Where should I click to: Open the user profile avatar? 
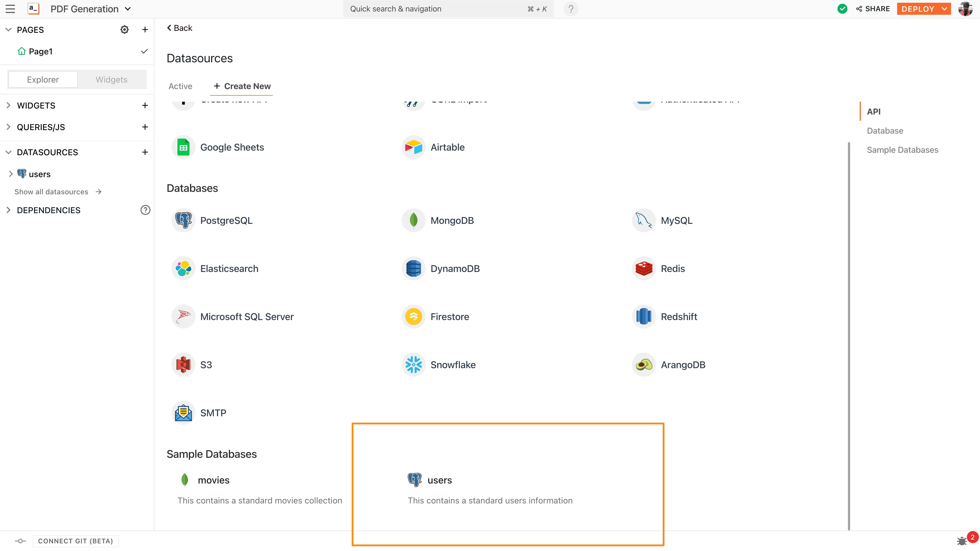(x=965, y=9)
